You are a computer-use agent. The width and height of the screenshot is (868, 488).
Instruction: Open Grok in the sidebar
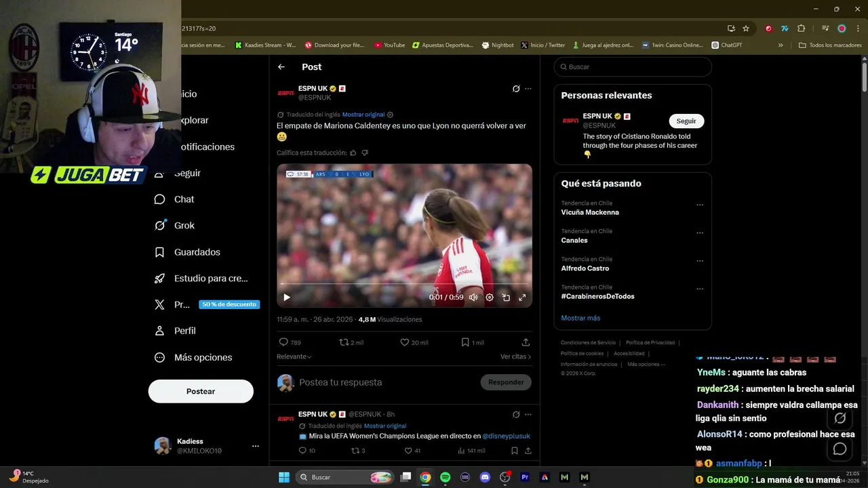pos(174,226)
